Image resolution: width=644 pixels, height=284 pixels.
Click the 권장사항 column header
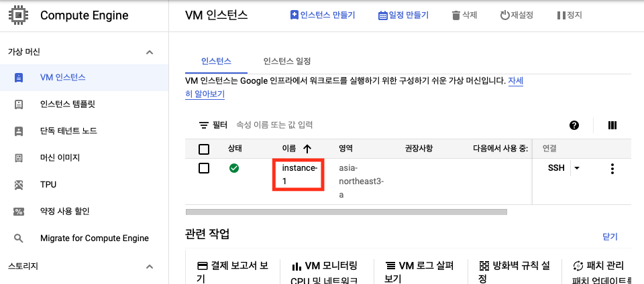pos(419,148)
